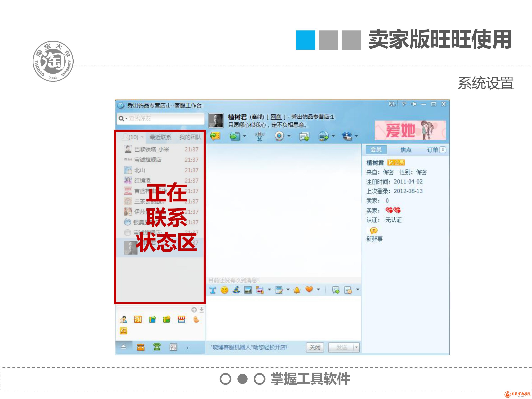Image resolution: width=532 pixels, height=399 pixels.
Task: Add a plugin with the plus circle icon
Action: pos(194,310)
